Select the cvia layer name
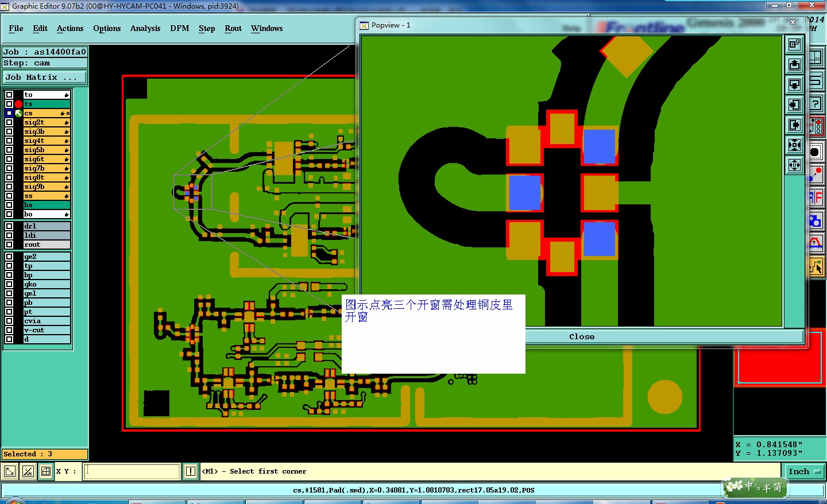Screen dimensions: 827x504 [x=47, y=321]
